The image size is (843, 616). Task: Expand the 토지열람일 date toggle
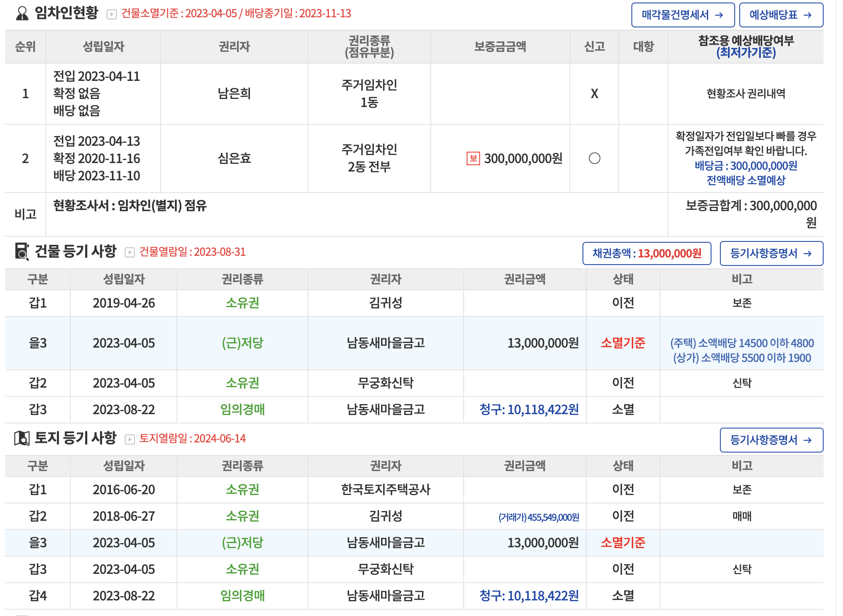130,439
